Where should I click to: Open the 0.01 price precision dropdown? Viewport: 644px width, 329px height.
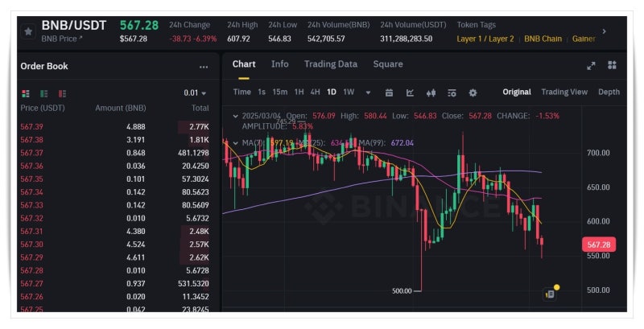194,93
